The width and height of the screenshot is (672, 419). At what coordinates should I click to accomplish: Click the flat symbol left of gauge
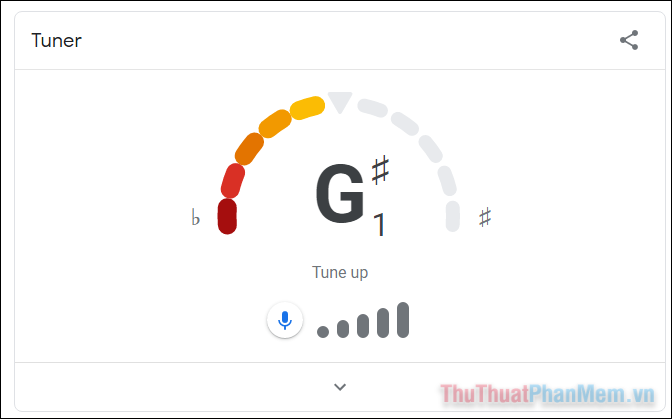pos(196,217)
